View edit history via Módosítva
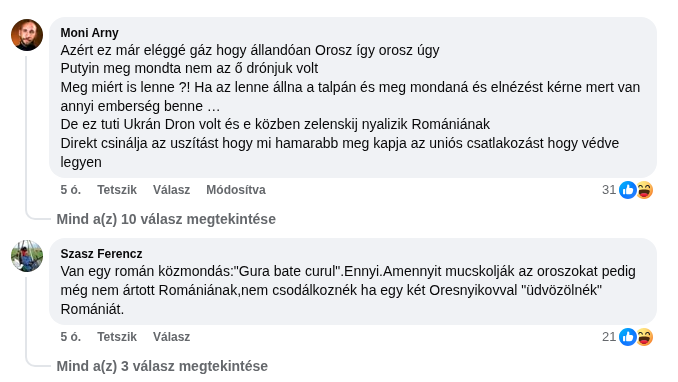This screenshot has height=382, width=678. pos(236,190)
